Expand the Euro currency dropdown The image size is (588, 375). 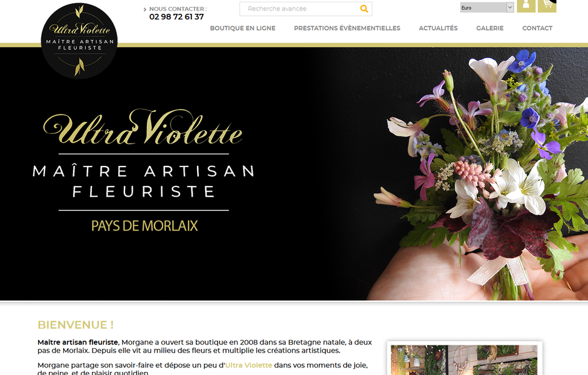pyautogui.click(x=487, y=8)
